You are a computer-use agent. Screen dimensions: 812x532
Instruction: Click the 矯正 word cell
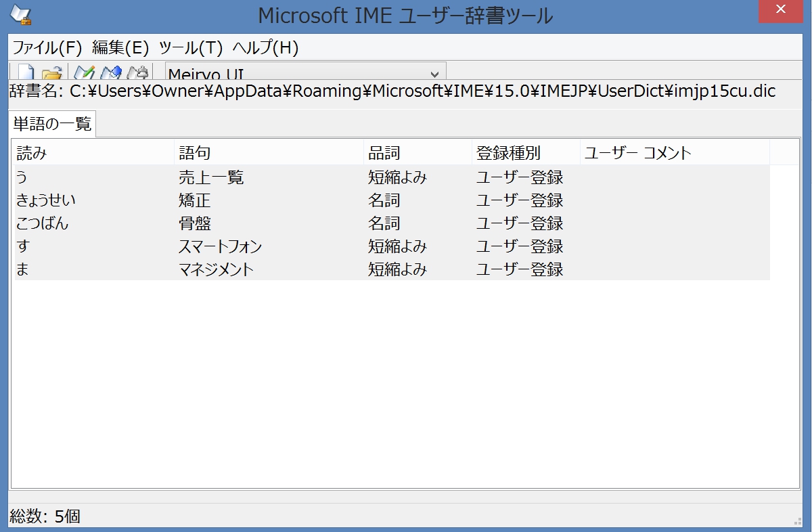click(x=195, y=200)
